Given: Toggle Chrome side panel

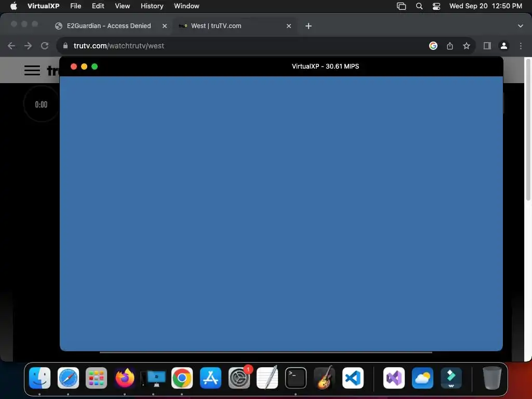Looking at the screenshot, I should coord(487,46).
